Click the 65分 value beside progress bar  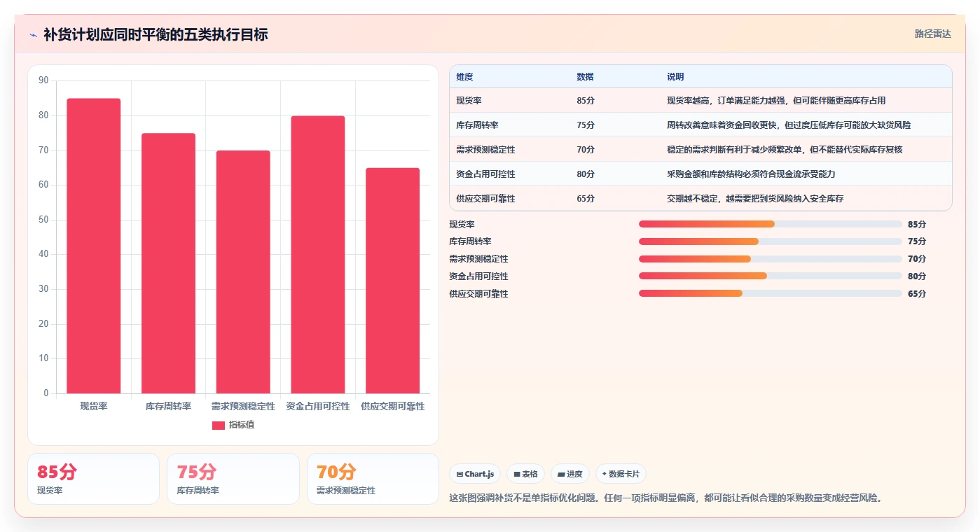pyautogui.click(x=917, y=294)
